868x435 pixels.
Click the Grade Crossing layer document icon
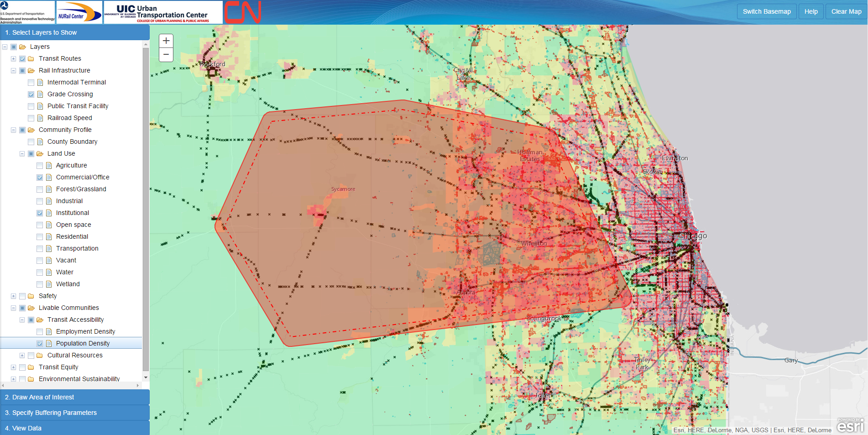click(40, 94)
